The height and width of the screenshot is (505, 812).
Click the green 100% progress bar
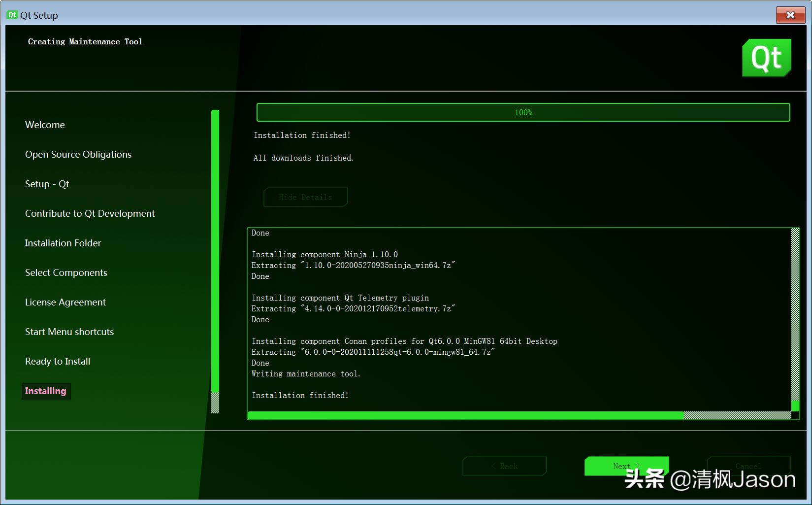coord(522,112)
